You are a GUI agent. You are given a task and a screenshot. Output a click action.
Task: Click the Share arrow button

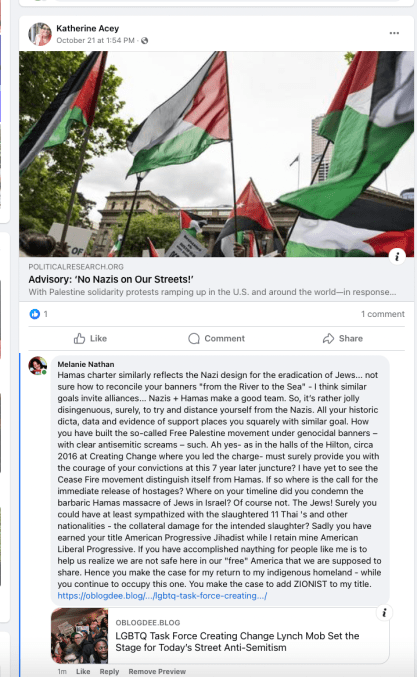coord(343,338)
